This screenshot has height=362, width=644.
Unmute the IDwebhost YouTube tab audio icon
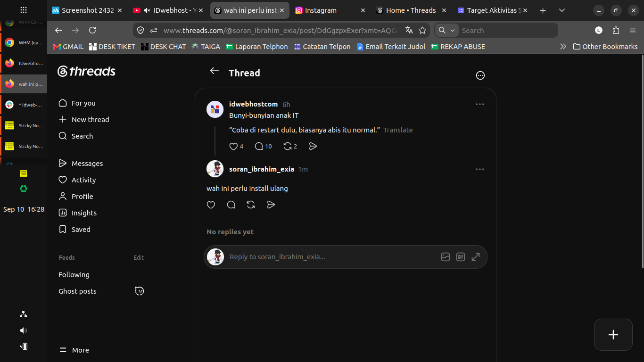[x=147, y=10]
